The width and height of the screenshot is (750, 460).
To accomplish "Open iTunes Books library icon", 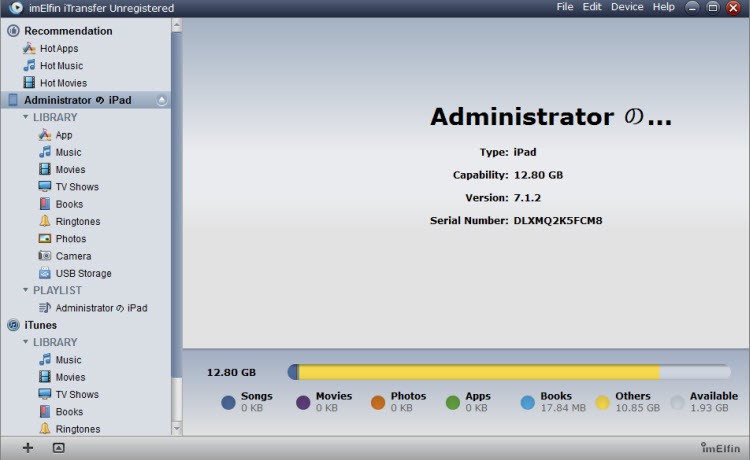I will [x=44, y=411].
